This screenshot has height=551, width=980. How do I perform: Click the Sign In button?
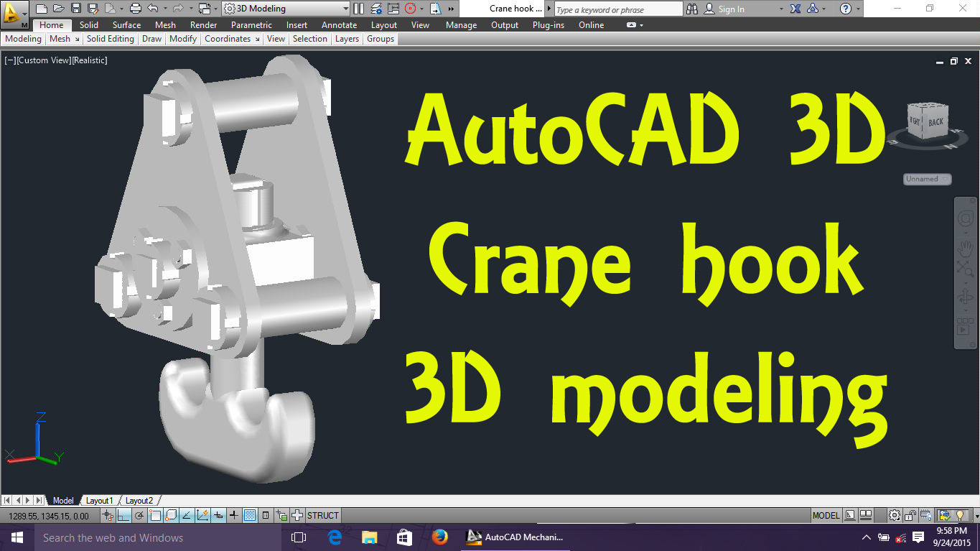(x=724, y=9)
